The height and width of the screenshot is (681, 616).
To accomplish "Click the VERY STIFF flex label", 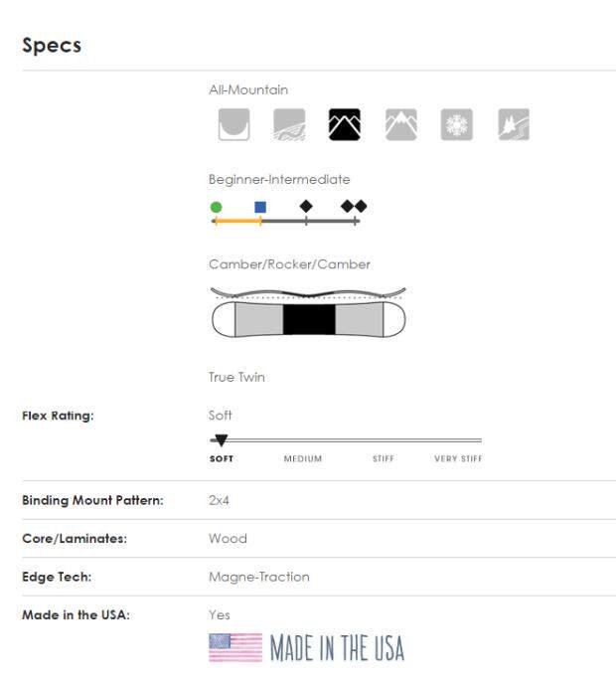I will [x=458, y=459].
